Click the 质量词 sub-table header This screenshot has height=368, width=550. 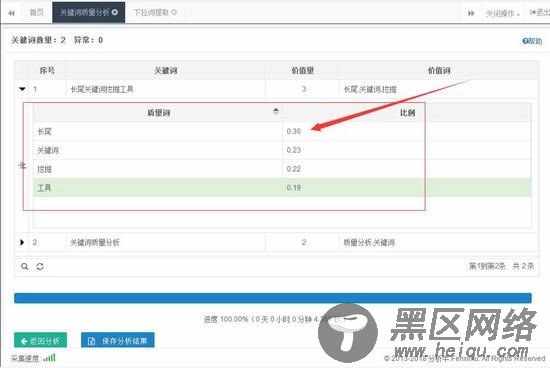pos(159,113)
